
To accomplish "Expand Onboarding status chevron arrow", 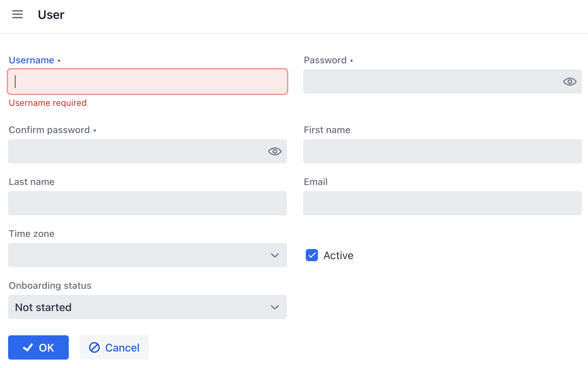I will click(274, 307).
